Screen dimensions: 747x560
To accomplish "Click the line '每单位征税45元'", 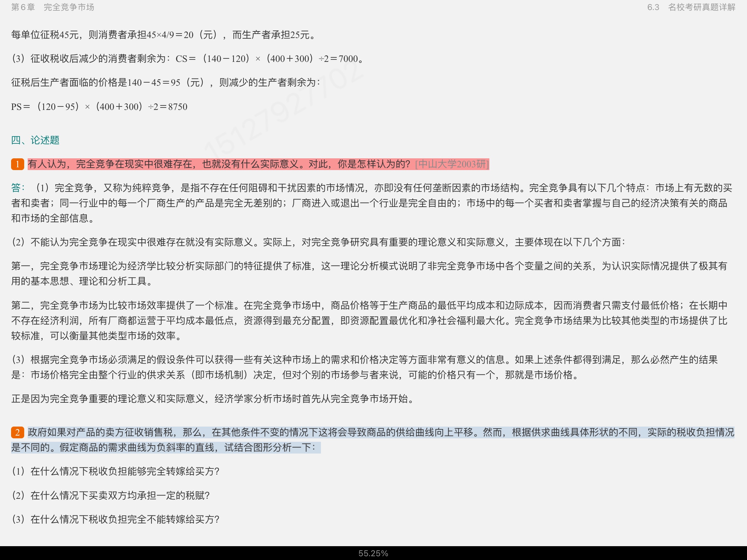I will [x=163, y=35].
